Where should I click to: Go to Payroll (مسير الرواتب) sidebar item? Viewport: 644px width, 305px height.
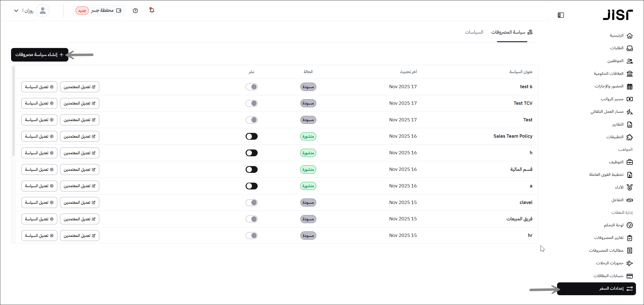[x=612, y=99]
